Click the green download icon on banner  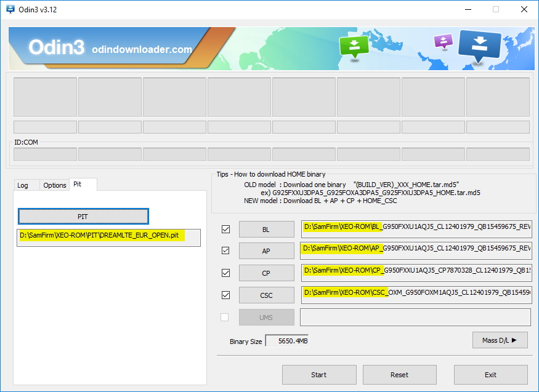pyautogui.click(x=354, y=47)
